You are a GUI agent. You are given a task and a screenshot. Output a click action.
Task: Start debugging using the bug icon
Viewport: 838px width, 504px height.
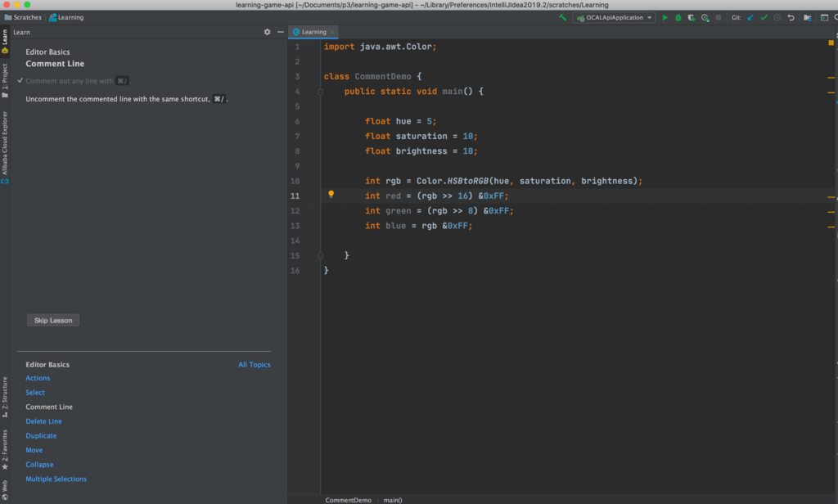pos(678,16)
